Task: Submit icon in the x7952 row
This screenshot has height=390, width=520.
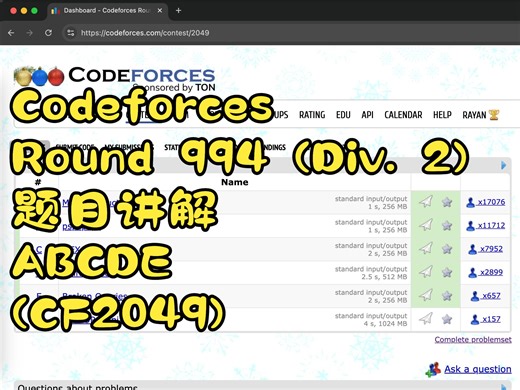Action: click(426, 248)
